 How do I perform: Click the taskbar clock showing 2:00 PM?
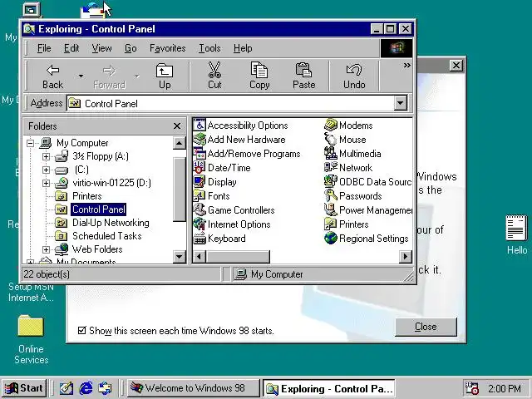point(505,388)
